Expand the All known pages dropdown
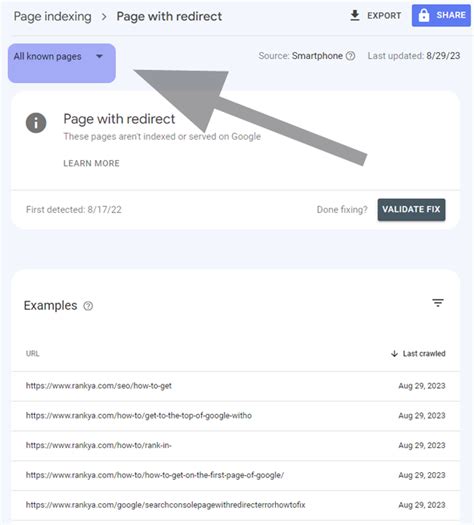Image resolution: width=474 pixels, height=525 pixels. coord(62,63)
